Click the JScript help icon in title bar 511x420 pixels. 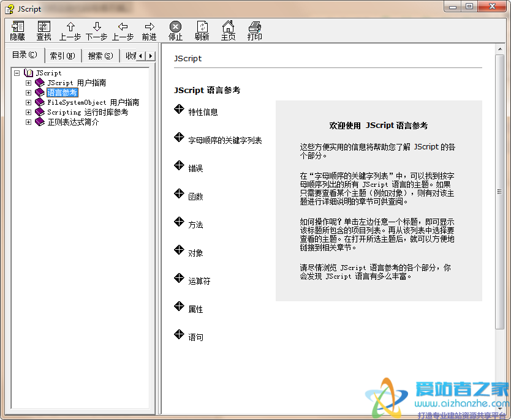(9, 9)
